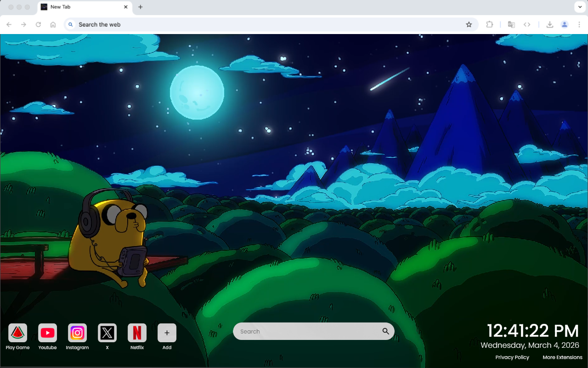The height and width of the screenshot is (368, 588).
Task: Open the X shortcut icon
Action: click(x=107, y=333)
